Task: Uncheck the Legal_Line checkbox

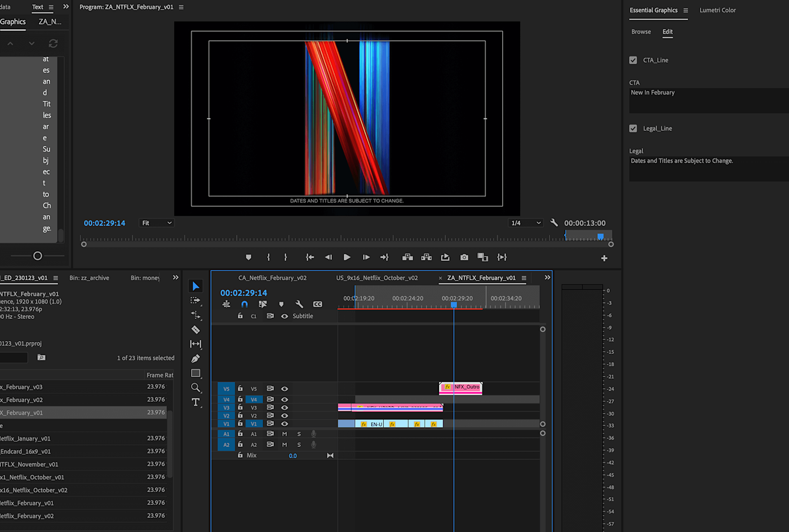Action: [633, 128]
